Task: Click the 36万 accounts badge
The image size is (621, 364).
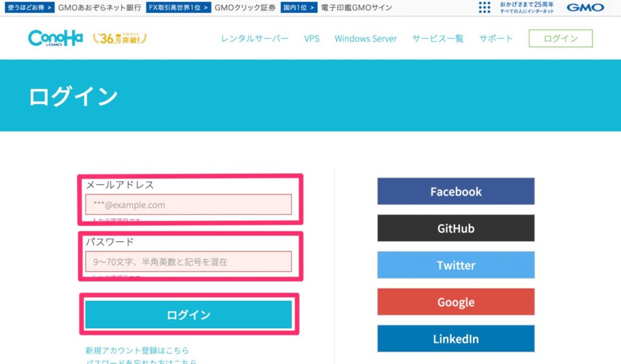Action: click(119, 38)
